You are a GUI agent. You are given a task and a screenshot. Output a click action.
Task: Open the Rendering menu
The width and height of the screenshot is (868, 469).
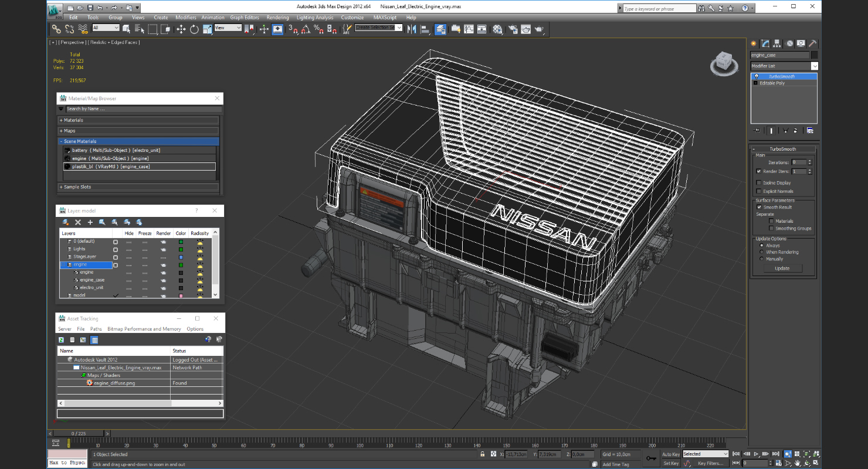(278, 18)
